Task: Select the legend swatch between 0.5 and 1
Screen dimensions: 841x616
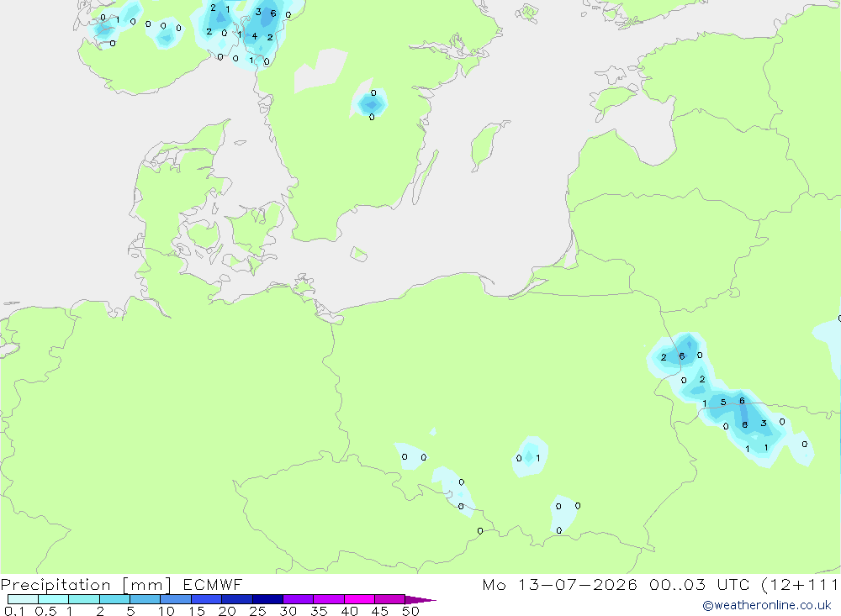Action: 54,599
